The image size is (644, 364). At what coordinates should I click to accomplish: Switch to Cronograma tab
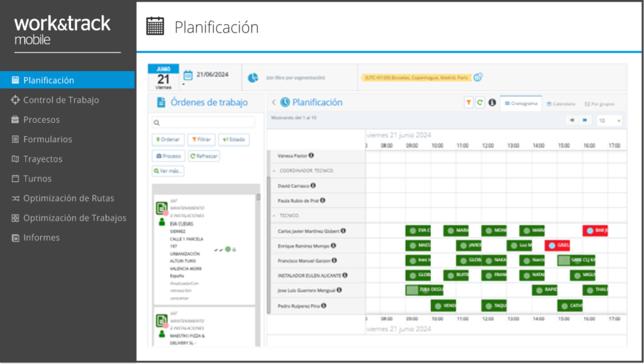[x=521, y=103]
